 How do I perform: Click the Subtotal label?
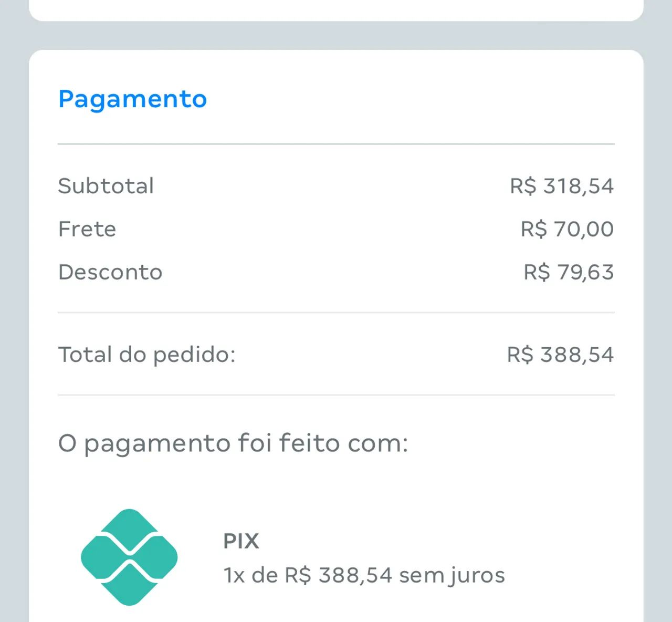point(106,185)
